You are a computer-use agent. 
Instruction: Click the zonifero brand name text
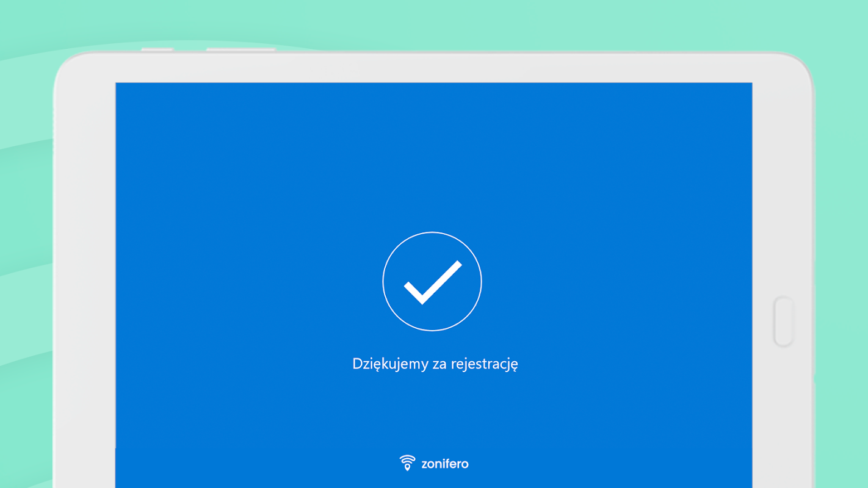pos(445,464)
